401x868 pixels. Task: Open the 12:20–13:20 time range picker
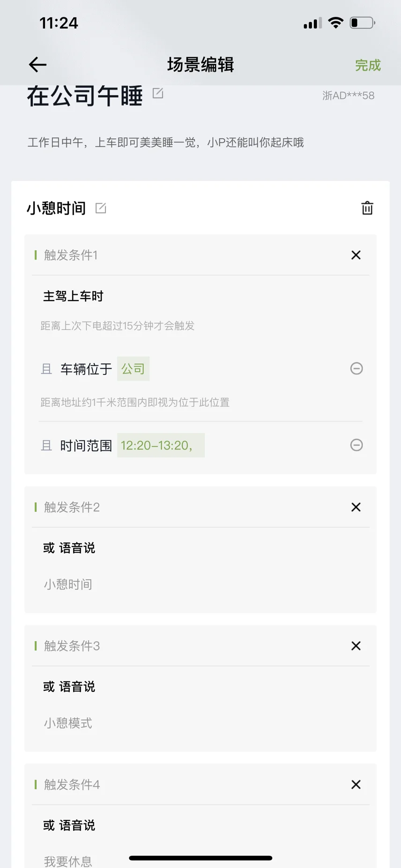click(161, 445)
